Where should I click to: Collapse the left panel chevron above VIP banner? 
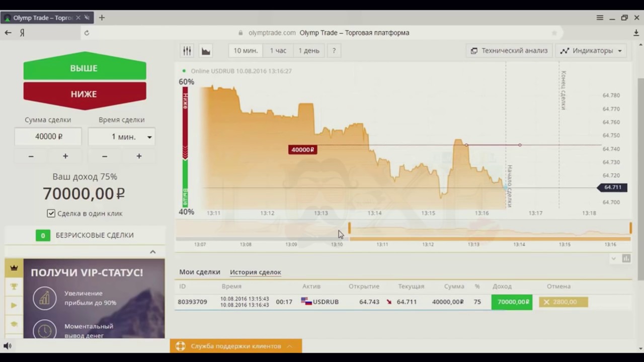[x=153, y=251]
